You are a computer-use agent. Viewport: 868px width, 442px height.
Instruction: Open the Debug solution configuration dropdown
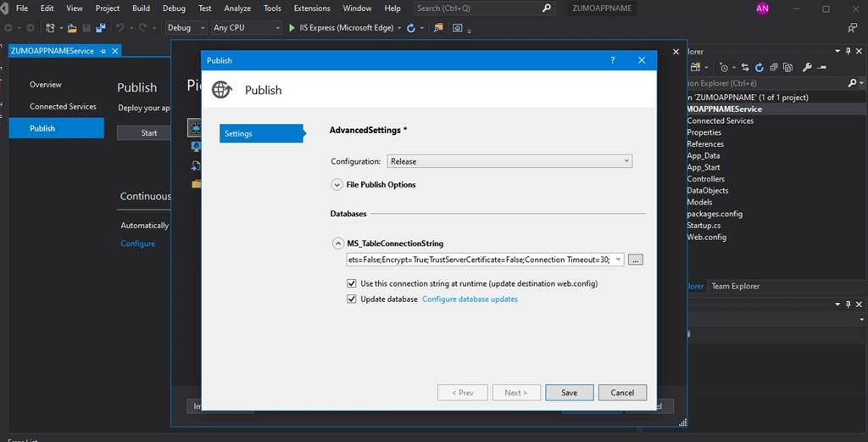[186, 28]
